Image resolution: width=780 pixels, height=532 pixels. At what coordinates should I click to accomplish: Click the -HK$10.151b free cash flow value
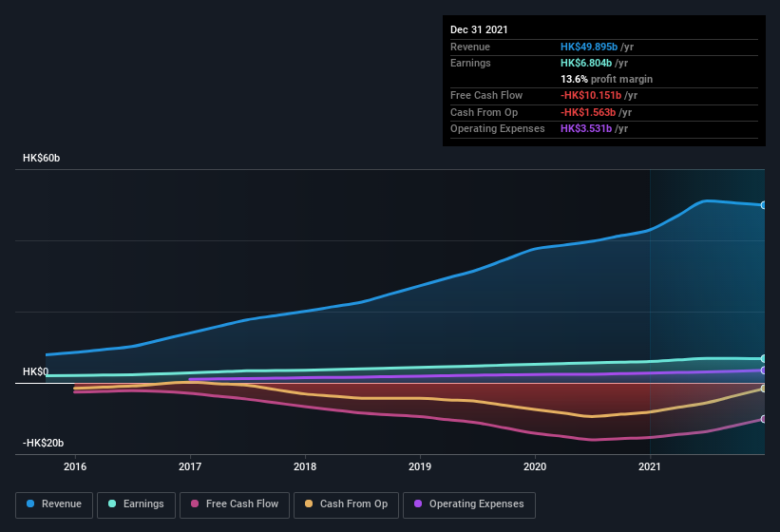pyautogui.click(x=591, y=95)
